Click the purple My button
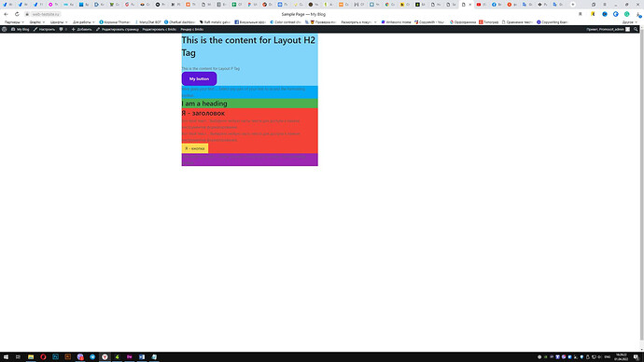 [x=199, y=78]
